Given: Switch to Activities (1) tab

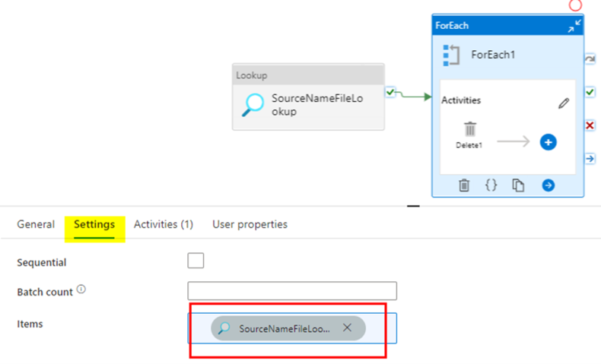Looking at the screenshot, I should point(164,224).
